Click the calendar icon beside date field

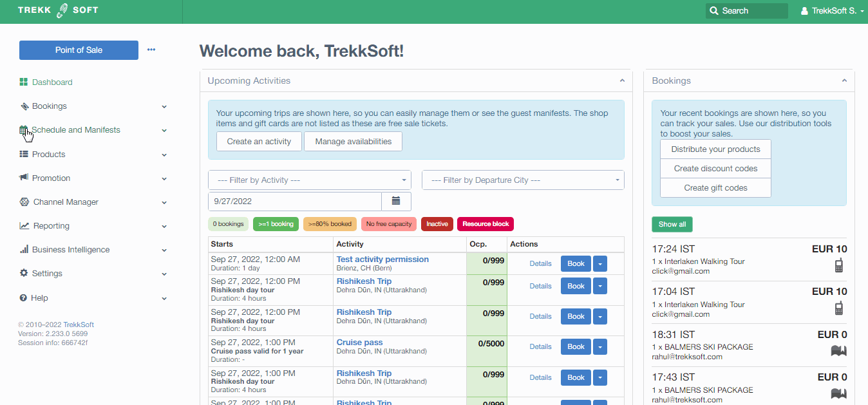click(396, 202)
